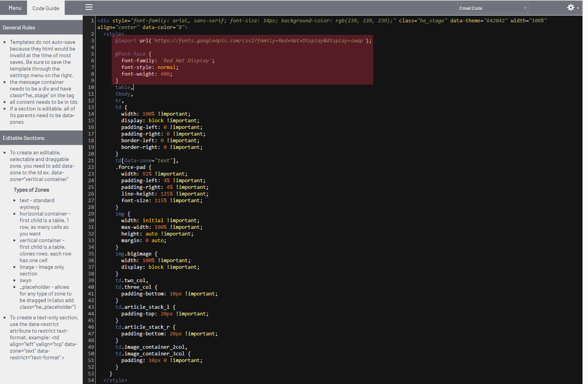Click the Editable Sections header
The width and height of the screenshot is (588, 384).
click(41, 138)
